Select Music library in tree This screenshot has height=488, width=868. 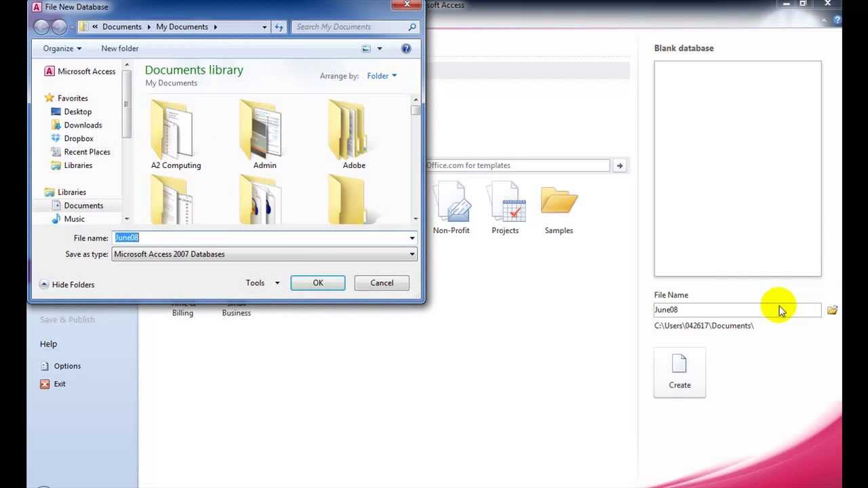(x=68, y=219)
